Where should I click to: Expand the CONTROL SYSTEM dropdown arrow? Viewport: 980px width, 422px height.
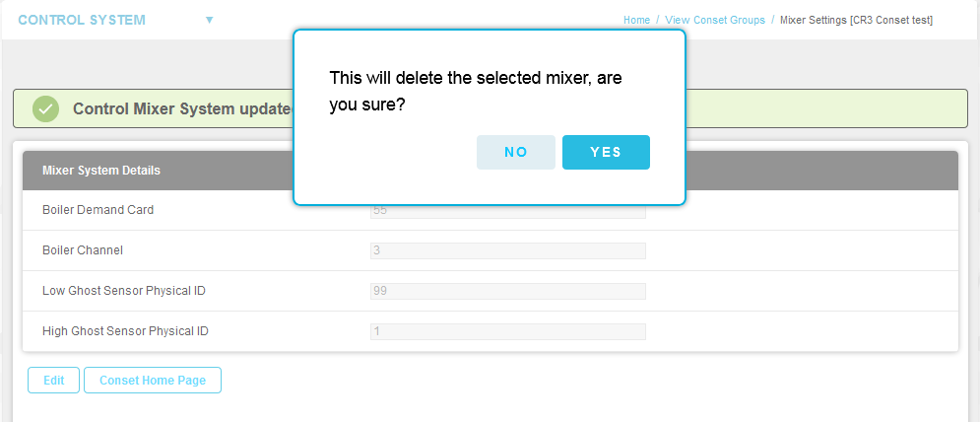(x=209, y=20)
